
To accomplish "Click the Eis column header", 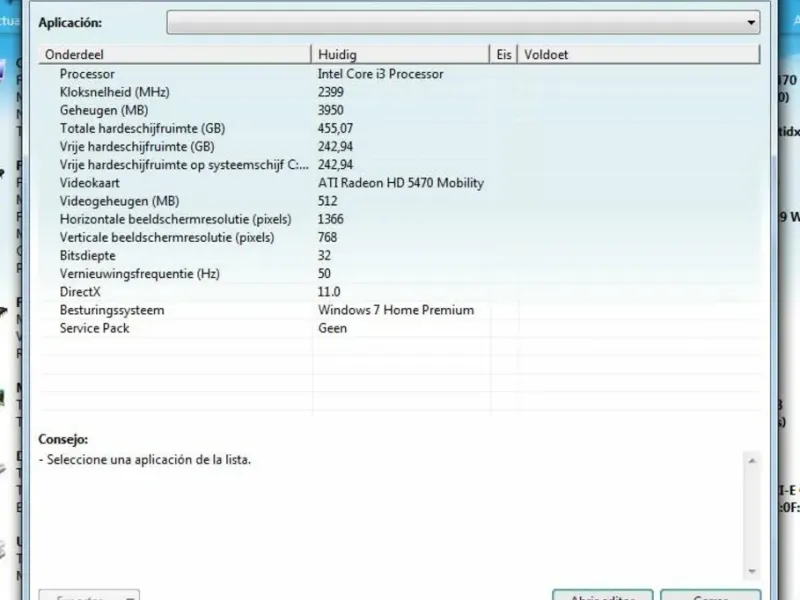I will click(x=504, y=55).
